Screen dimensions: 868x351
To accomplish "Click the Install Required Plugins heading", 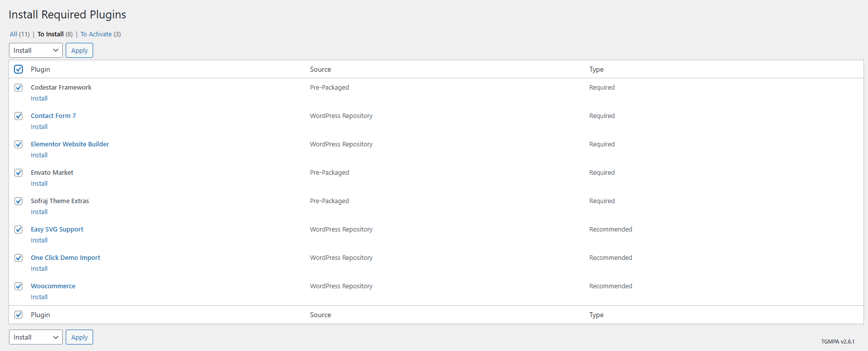I will [x=67, y=15].
